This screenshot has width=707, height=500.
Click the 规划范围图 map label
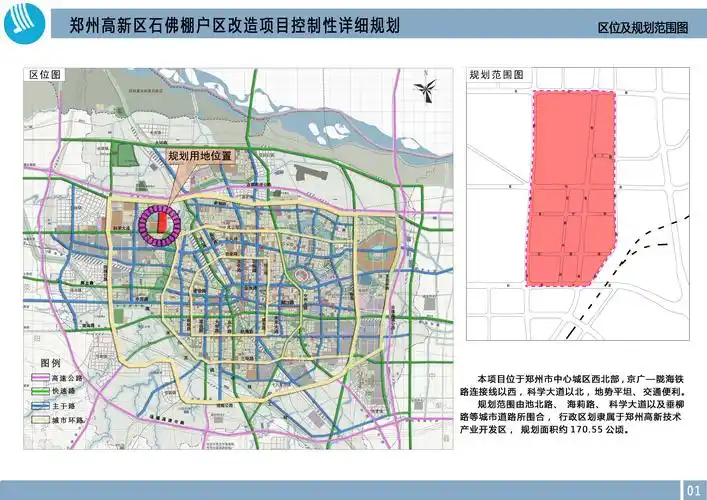496,75
